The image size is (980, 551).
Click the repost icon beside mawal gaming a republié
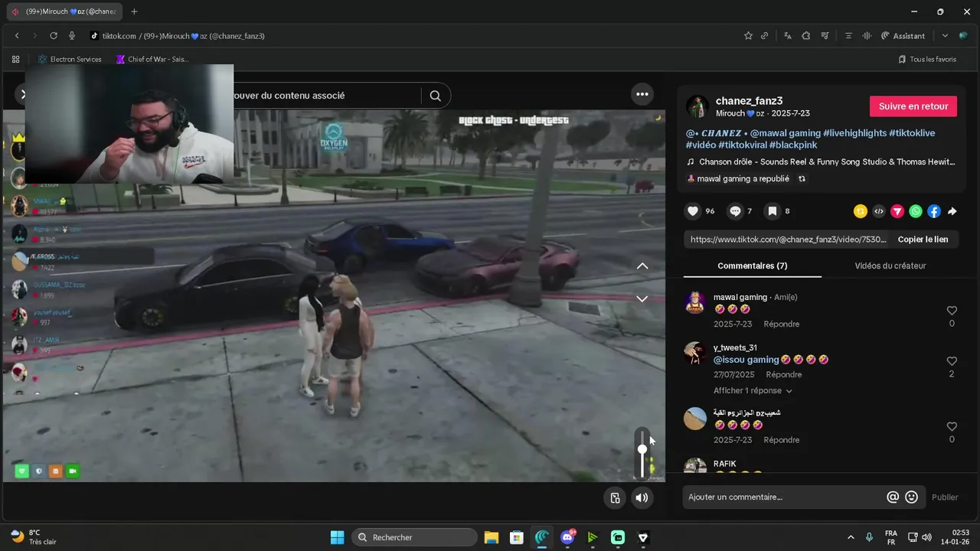pos(802,178)
